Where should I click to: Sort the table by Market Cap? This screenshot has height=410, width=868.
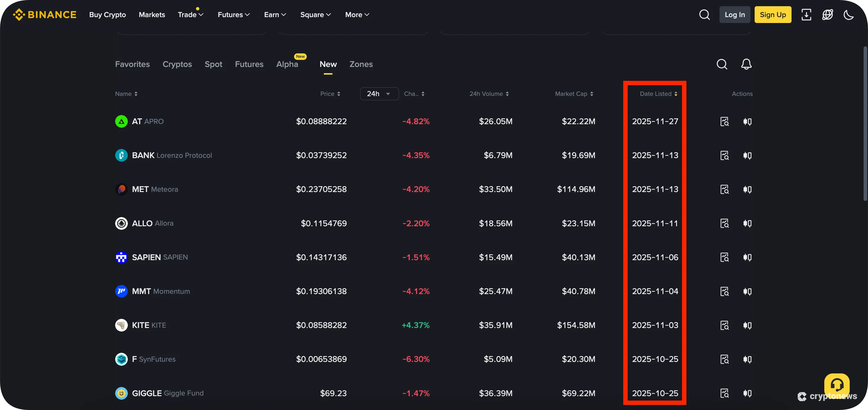tap(574, 94)
